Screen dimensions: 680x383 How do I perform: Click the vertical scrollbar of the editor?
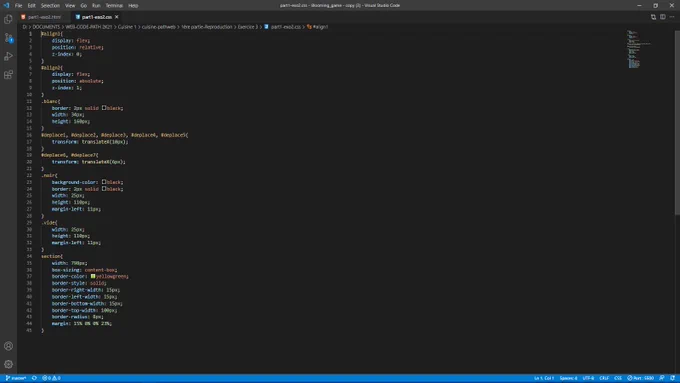pyautogui.click(x=677, y=122)
